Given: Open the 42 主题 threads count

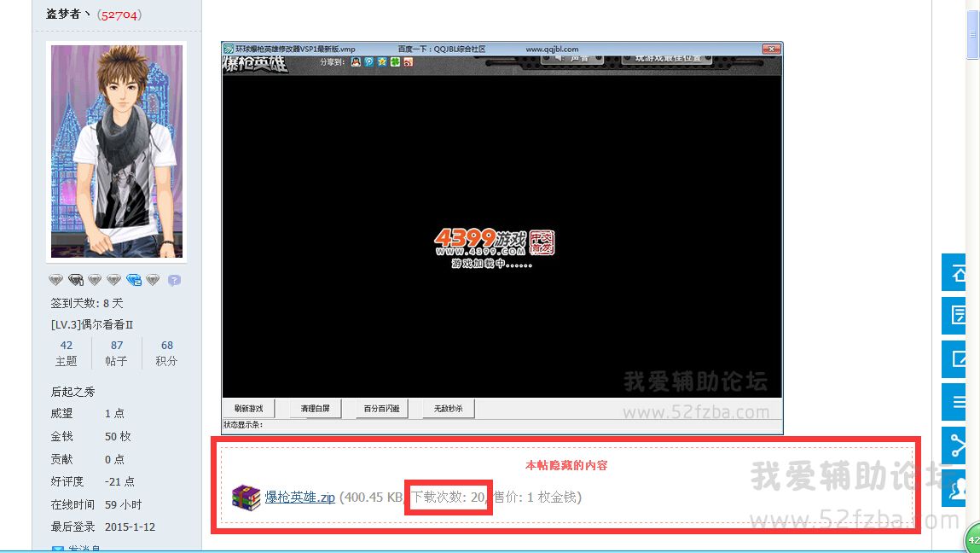Looking at the screenshot, I should [x=67, y=353].
